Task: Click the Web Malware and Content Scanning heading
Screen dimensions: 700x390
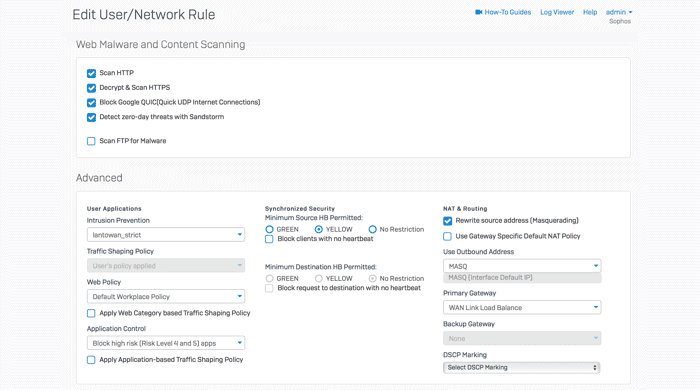Action: 161,45
